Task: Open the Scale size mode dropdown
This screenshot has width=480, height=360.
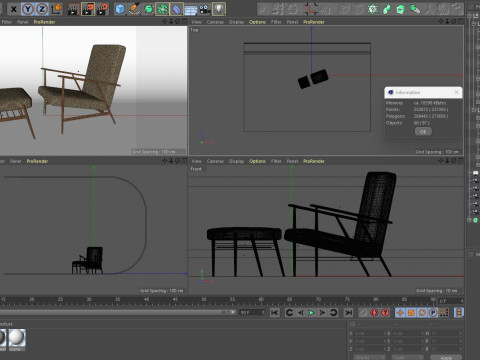Action: 407,358
